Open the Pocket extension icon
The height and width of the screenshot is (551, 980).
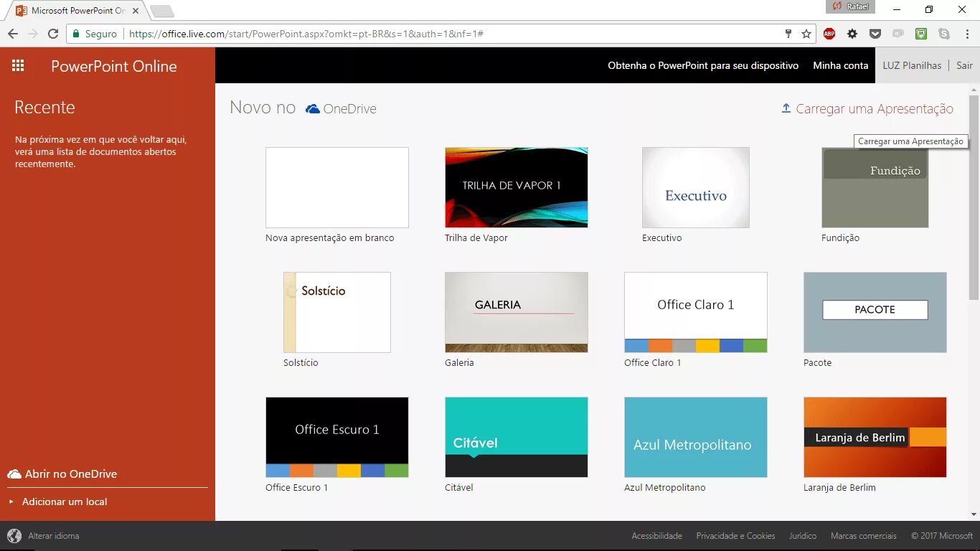[875, 34]
